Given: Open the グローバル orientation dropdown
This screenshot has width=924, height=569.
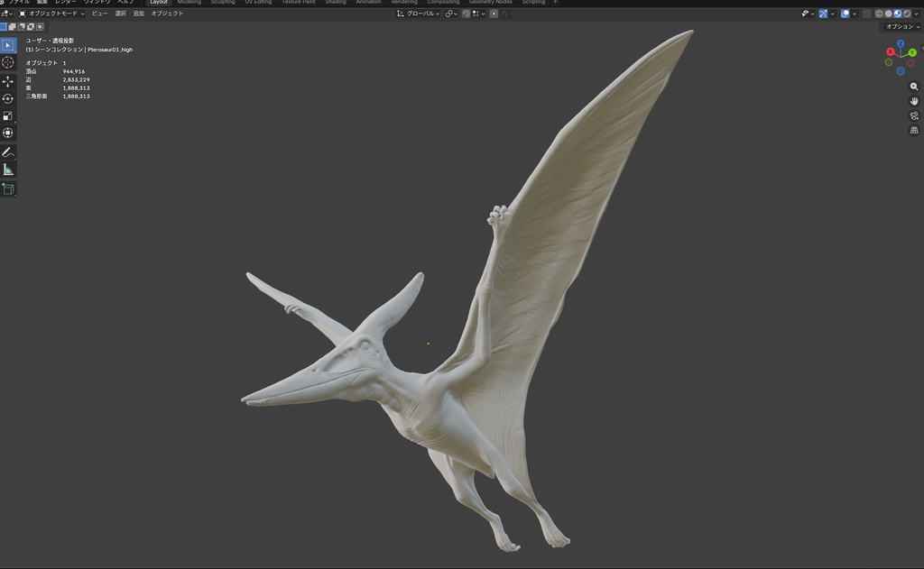Looking at the screenshot, I should [x=418, y=14].
